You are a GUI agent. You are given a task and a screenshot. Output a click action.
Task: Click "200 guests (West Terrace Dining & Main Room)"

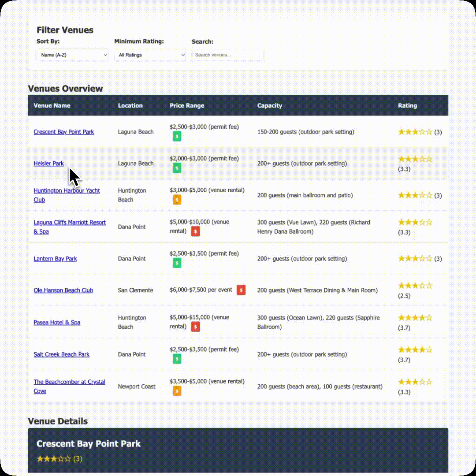[317, 290]
